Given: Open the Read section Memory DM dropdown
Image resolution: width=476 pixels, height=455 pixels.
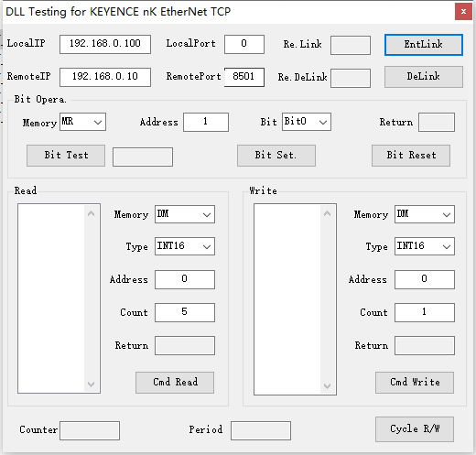Looking at the screenshot, I should [185, 214].
